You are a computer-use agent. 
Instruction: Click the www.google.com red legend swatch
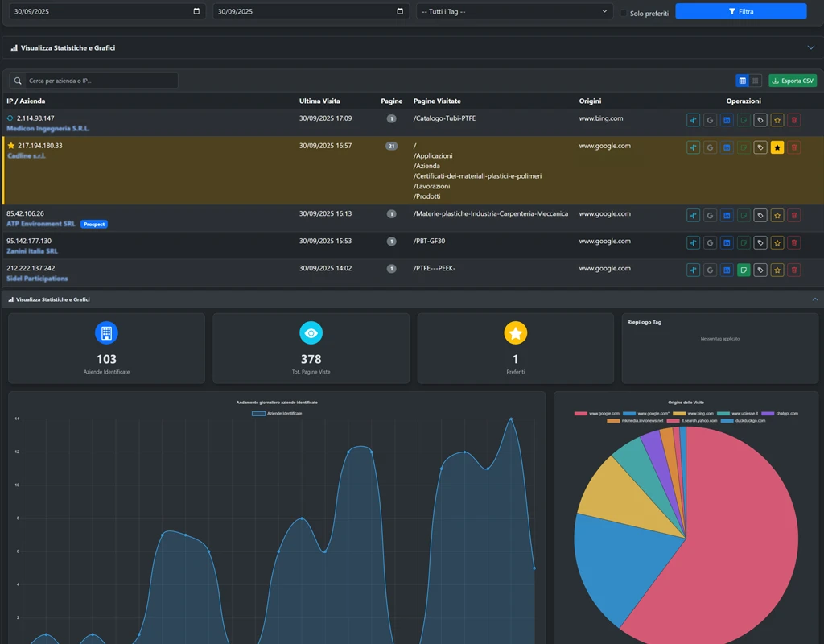[x=580, y=414]
